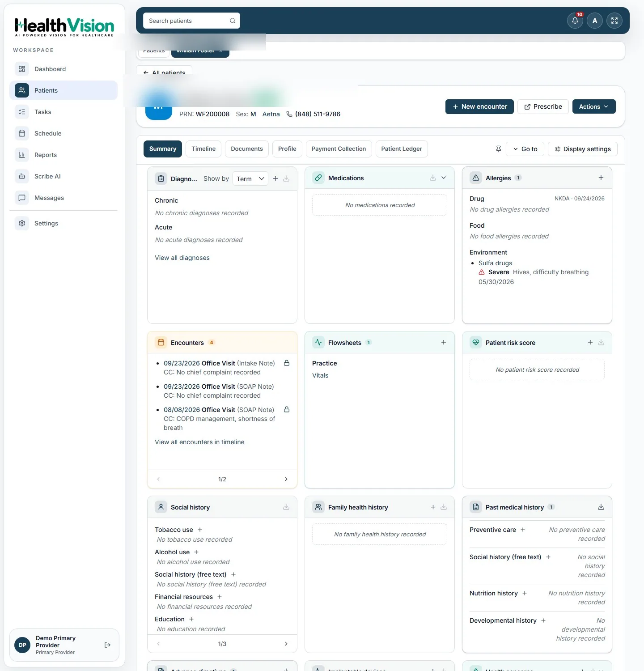
Task: Download Past medical history card
Action: pyautogui.click(x=601, y=507)
